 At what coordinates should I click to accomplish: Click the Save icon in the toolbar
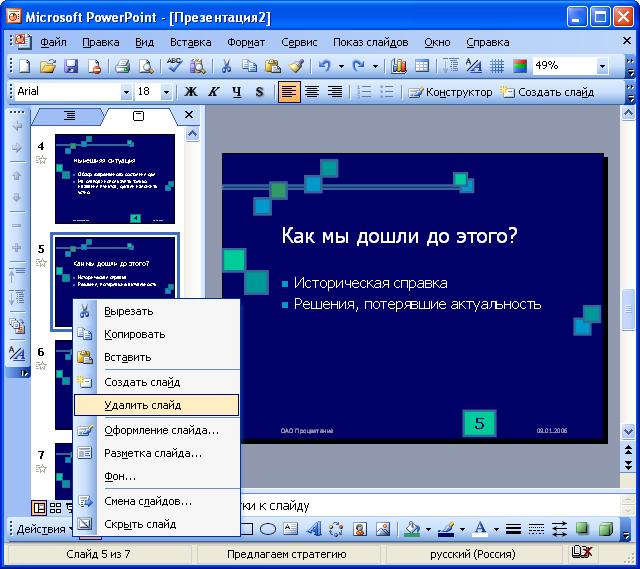click(71, 66)
